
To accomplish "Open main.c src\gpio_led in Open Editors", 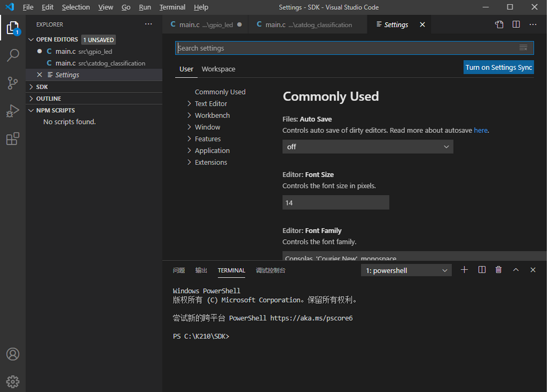I will pyautogui.click(x=94, y=51).
